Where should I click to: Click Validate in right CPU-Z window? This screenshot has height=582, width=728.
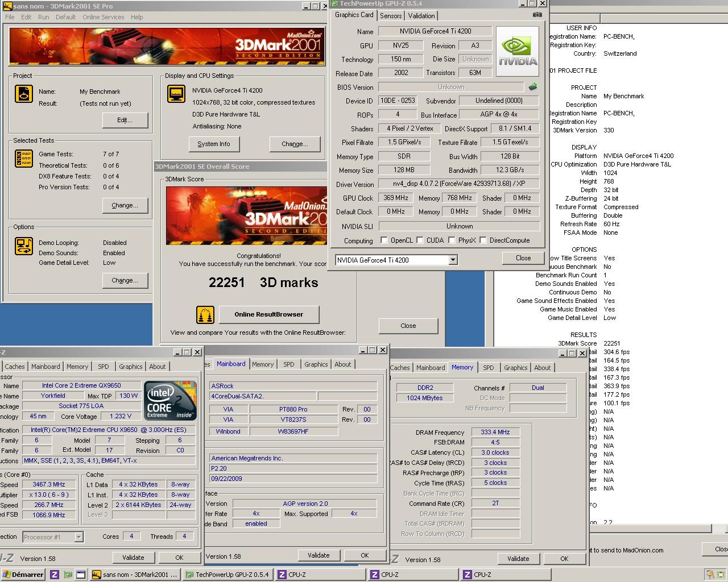pos(518,559)
